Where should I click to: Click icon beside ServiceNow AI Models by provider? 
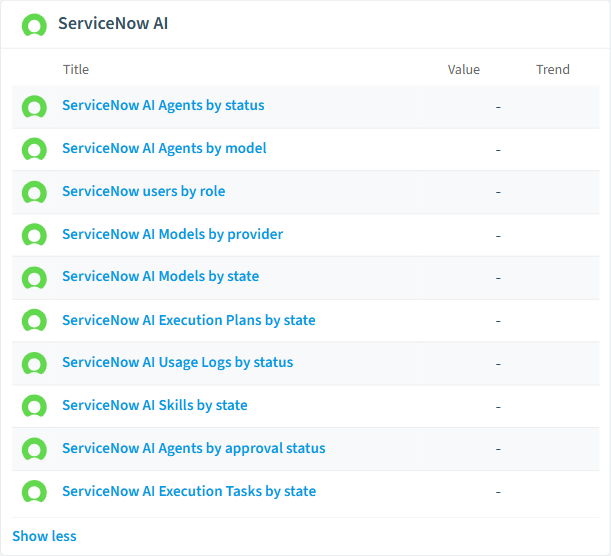coord(34,235)
